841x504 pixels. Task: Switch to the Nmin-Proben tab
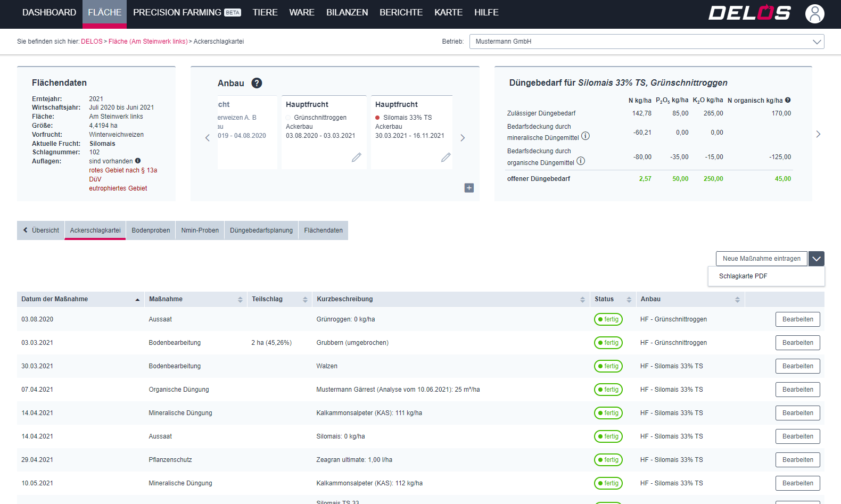[200, 230]
